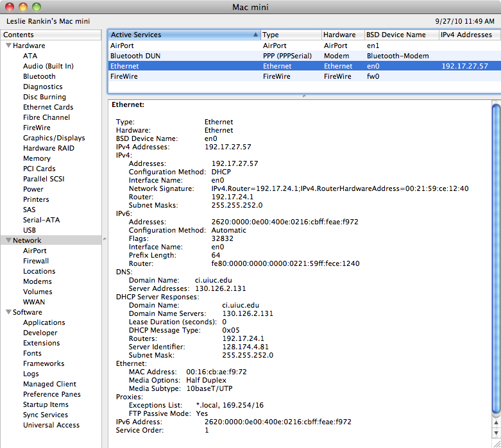The height and width of the screenshot is (448, 501).
Task: Select Developer in sidebar
Action: tap(40, 333)
